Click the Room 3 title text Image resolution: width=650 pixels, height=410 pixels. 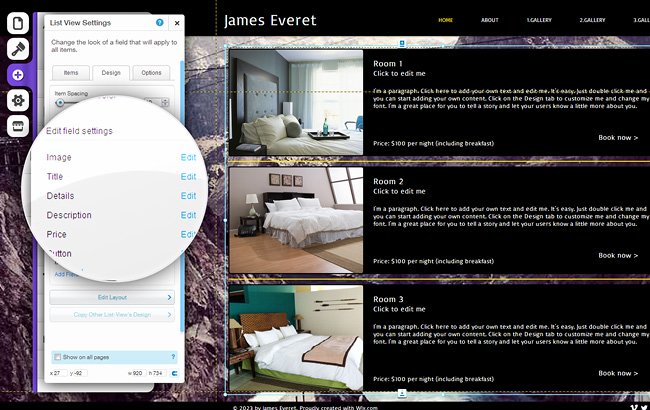[388, 299]
